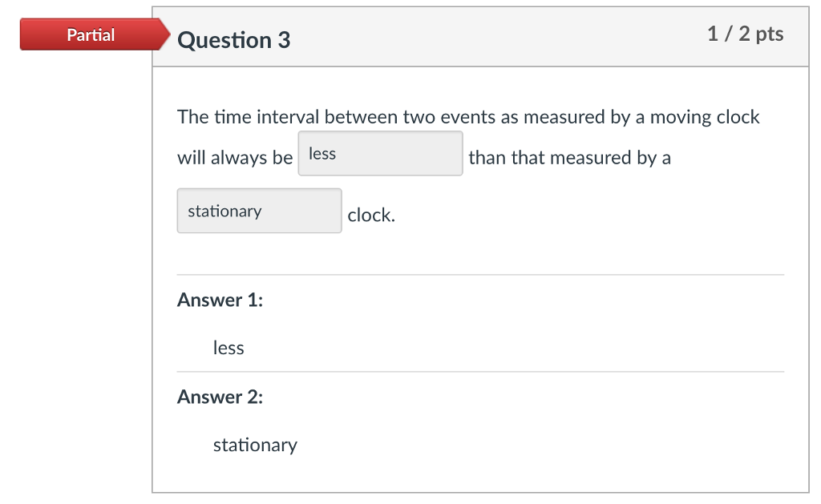This screenshot has height=504, width=821.
Task: Click the divider line above Answer 1
Action: click(479, 273)
